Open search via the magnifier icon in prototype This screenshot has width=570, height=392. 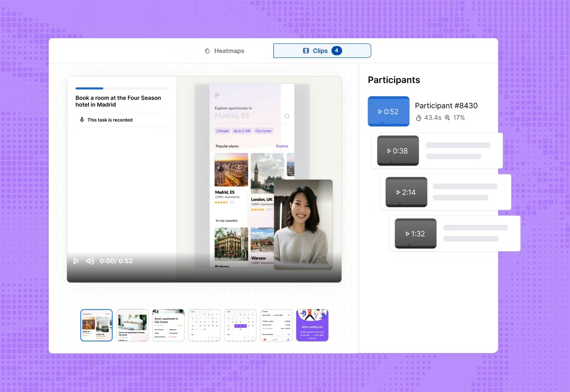[x=286, y=116]
